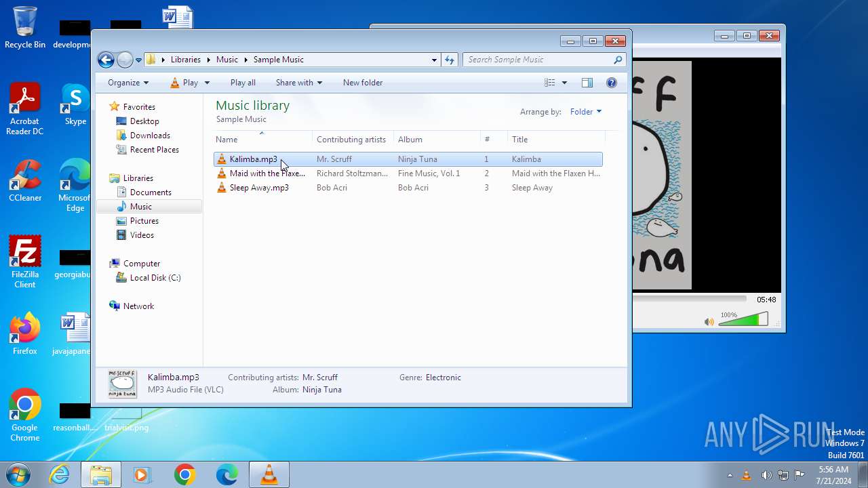Open Explorer Help icon
This screenshot has height=488, width=868.
(612, 83)
